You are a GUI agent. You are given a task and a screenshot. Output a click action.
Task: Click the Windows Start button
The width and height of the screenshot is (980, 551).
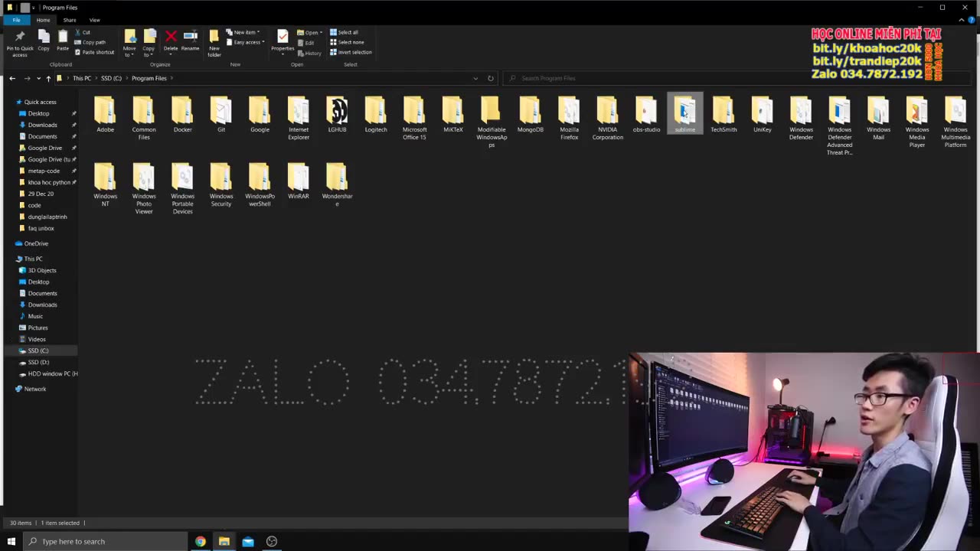coord(11,541)
